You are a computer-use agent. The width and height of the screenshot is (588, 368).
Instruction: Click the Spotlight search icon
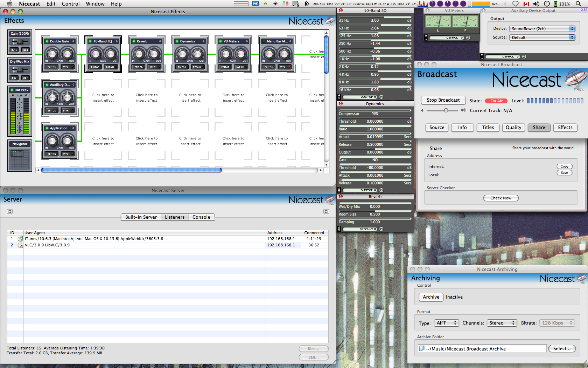coord(578,4)
